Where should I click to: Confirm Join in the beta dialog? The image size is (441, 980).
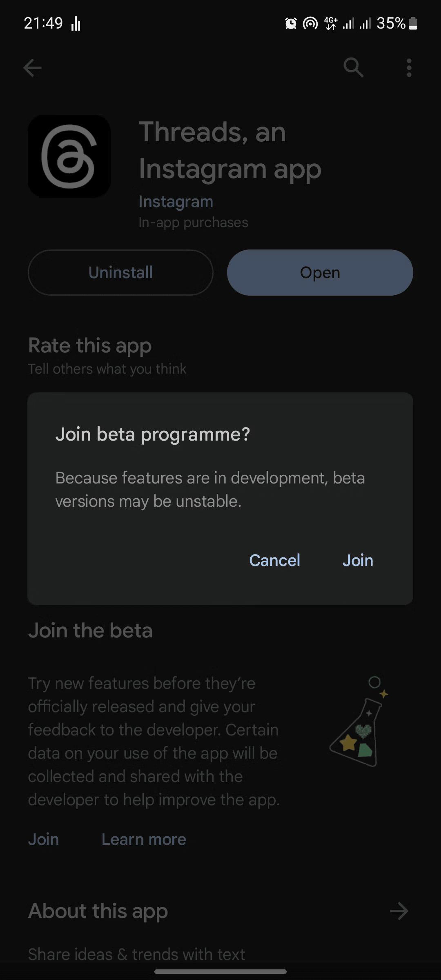click(358, 560)
